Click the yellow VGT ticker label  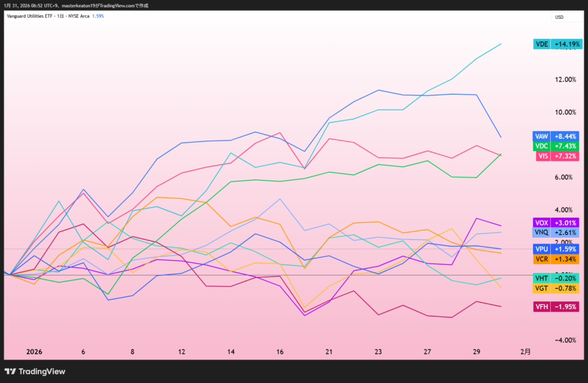pos(541,288)
